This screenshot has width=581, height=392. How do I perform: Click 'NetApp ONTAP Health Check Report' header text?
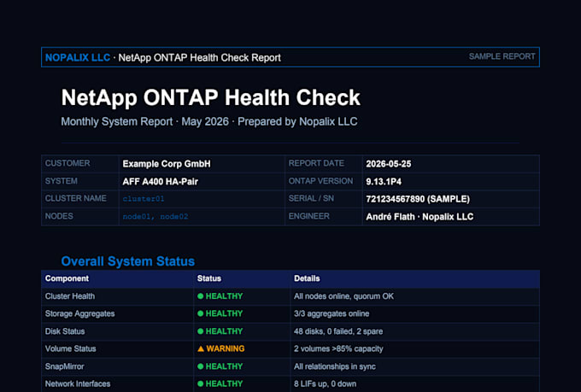point(199,58)
